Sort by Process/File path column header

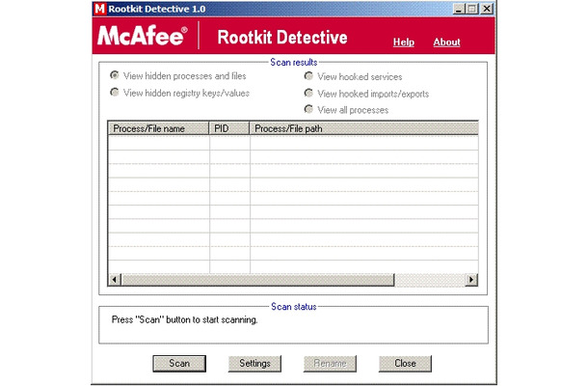coord(363,128)
